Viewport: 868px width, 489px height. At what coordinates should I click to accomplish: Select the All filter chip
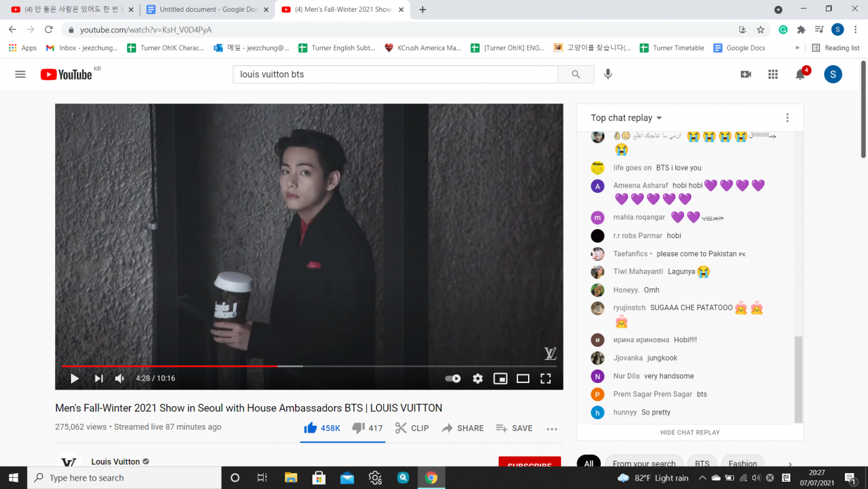click(589, 463)
